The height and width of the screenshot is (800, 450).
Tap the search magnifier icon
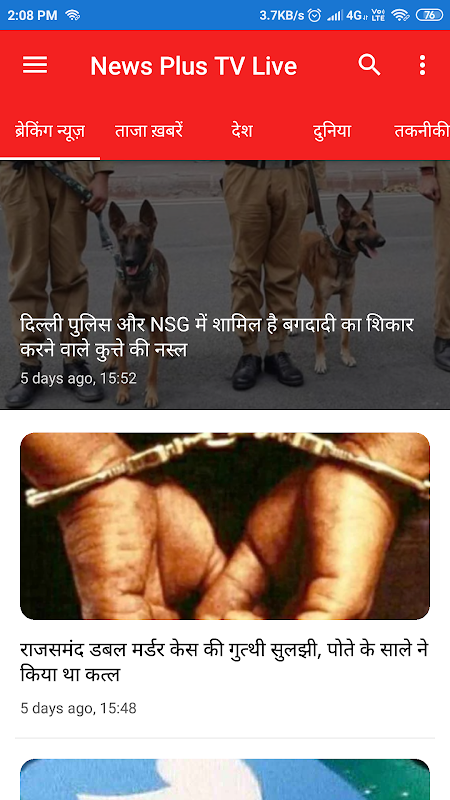click(x=369, y=65)
